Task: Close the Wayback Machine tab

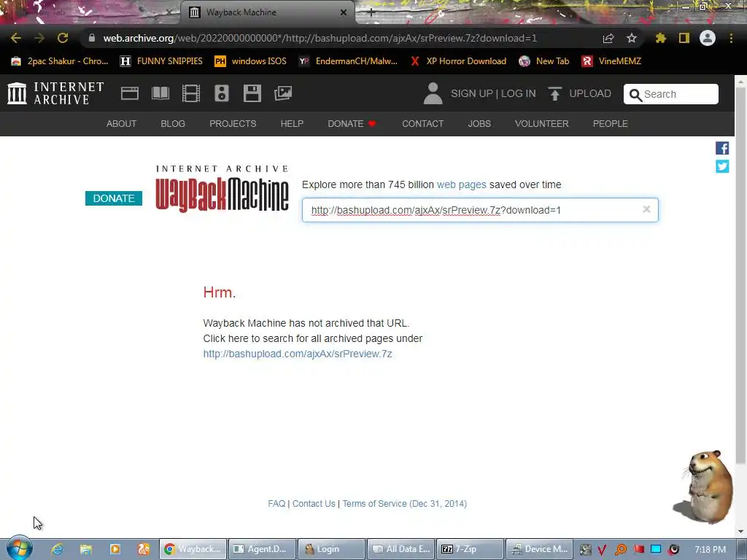Action: [x=344, y=12]
